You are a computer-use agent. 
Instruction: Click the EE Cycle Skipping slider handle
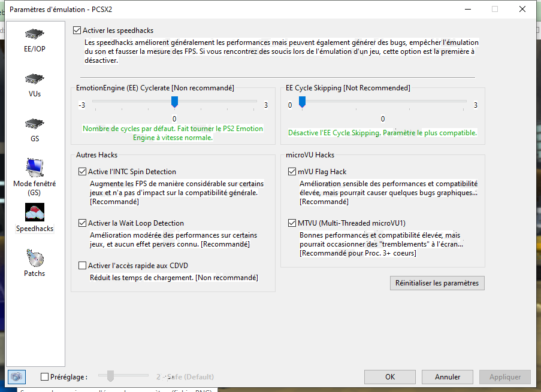pos(303,103)
